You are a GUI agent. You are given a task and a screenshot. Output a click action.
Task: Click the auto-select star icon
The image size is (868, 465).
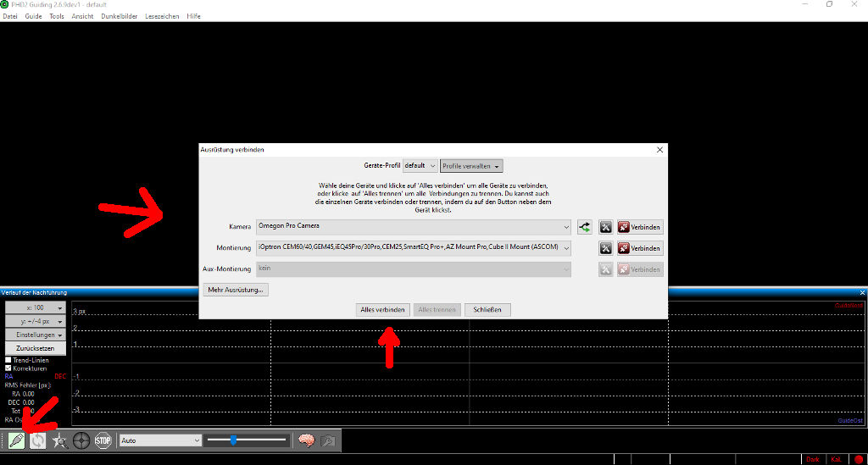pos(60,440)
